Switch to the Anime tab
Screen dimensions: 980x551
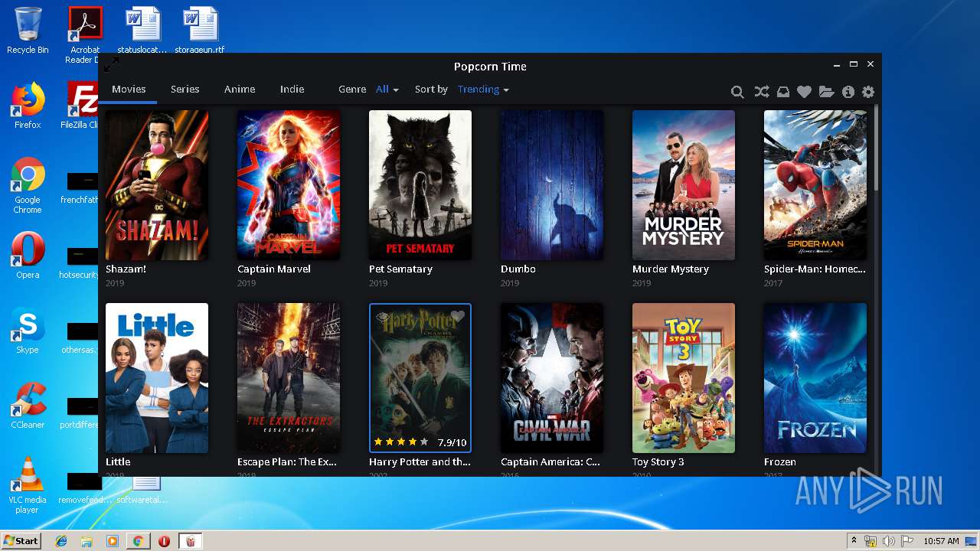pyautogui.click(x=240, y=90)
